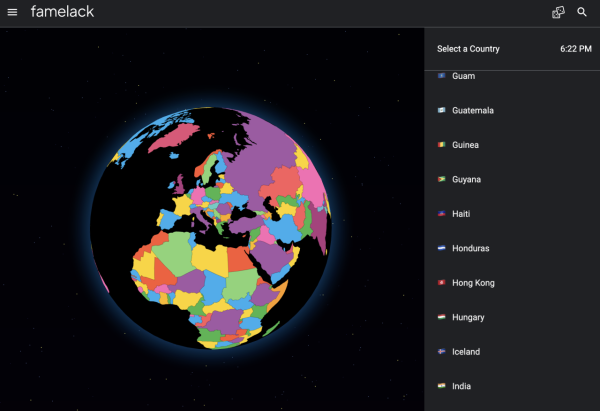Select Guinea in the country list
600x411 pixels.
click(465, 145)
